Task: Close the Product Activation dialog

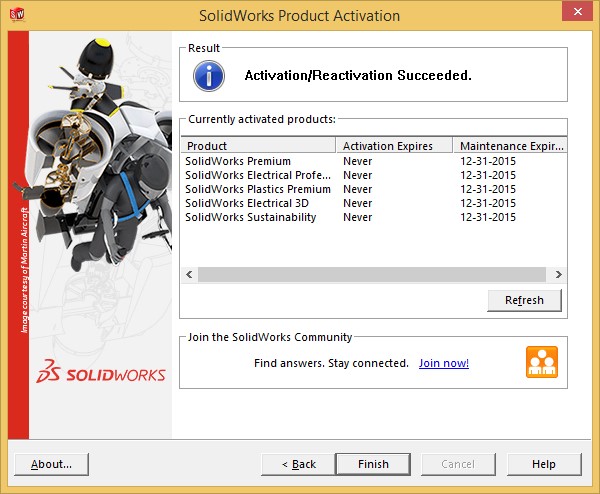Action: (577, 11)
